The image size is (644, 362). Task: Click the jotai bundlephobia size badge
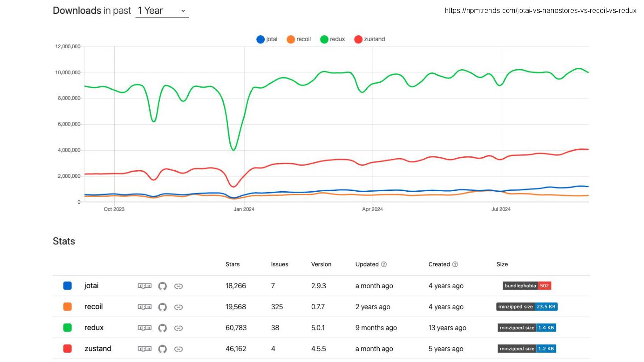(527, 286)
